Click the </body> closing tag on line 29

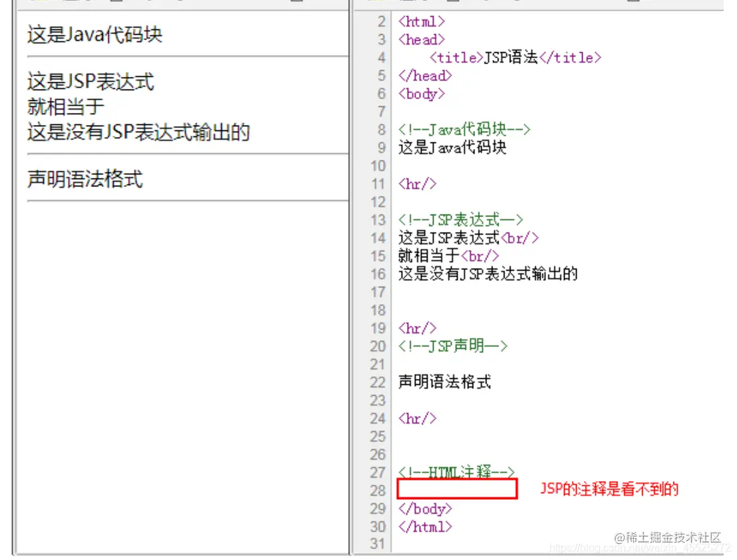[x=425, y=509]
